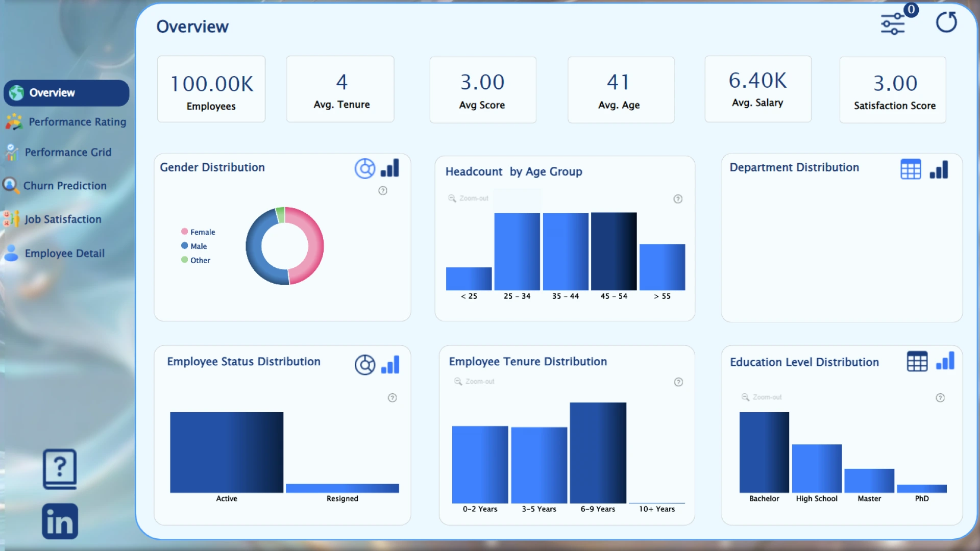The image size is (980, 551).
Task: Select the Resigned status bar
Action: tap(342, 488)
